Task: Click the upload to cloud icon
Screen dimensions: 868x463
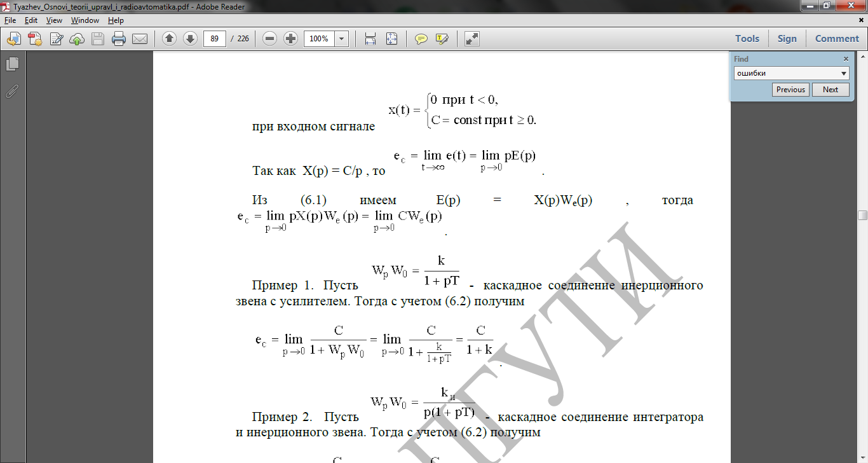Action: click(x=77, y=39)
